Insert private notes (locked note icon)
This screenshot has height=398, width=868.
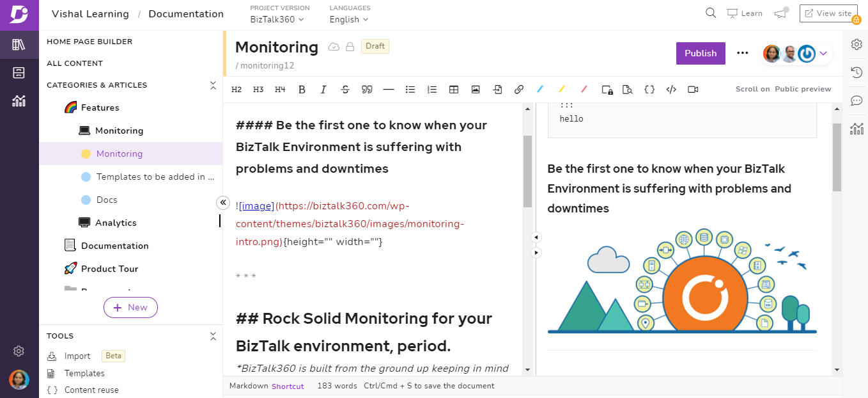607,90
